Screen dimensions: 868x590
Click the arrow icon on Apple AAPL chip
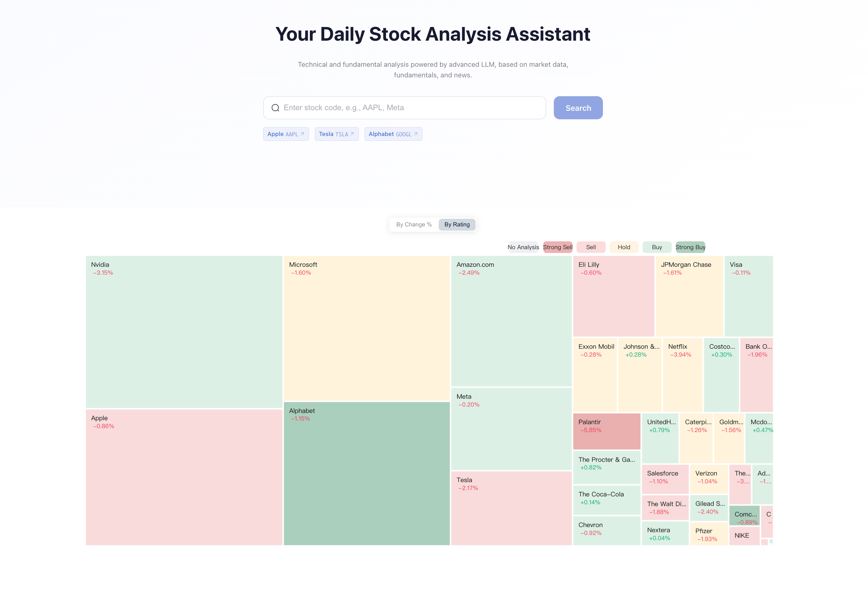[x=302, y=134]
